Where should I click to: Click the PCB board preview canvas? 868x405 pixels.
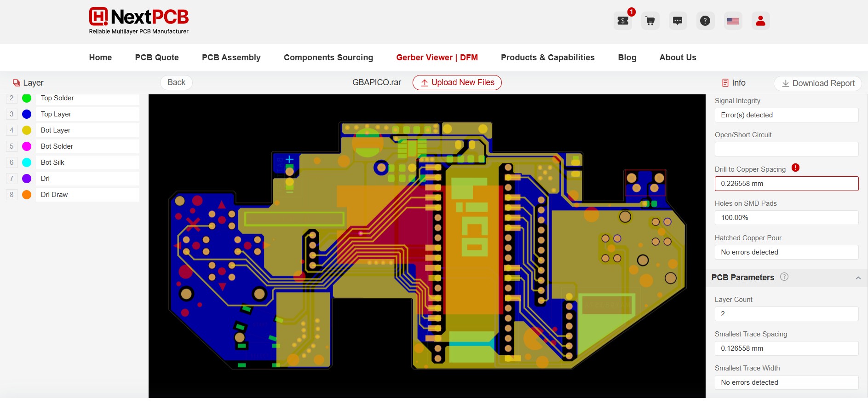click(x=427, y=246)
